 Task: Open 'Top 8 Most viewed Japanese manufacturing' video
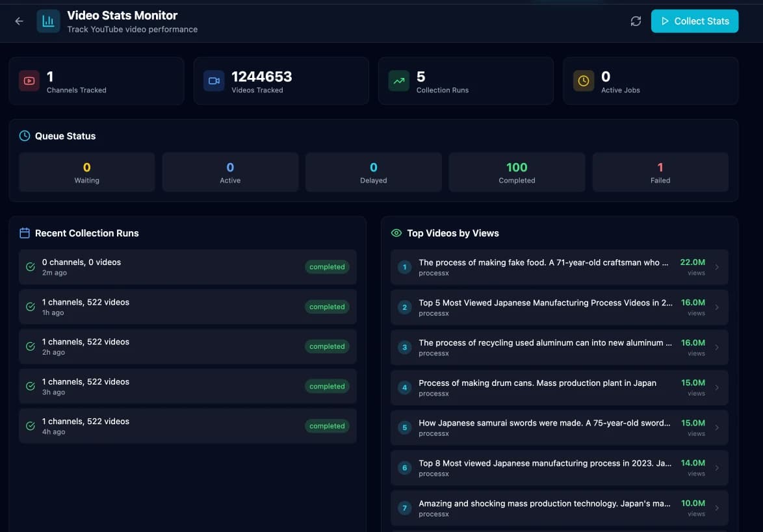click(559, 468)
